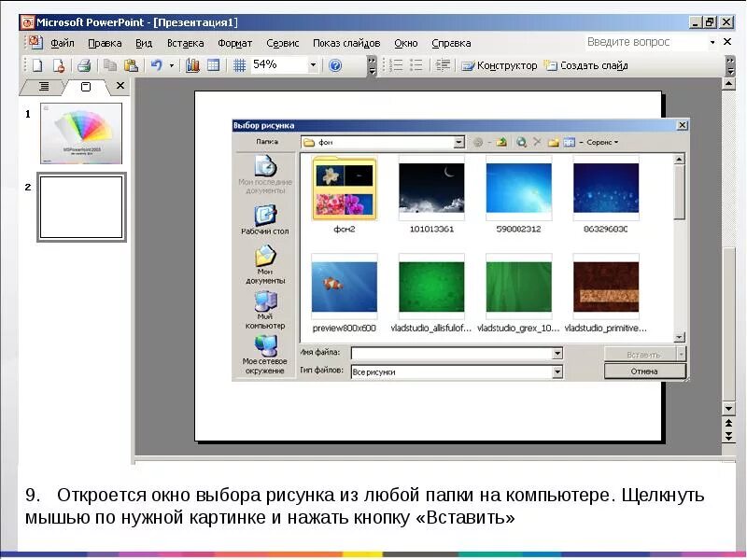
Task: Open the 54% zoom dropdown
Action: click(313, 65)
